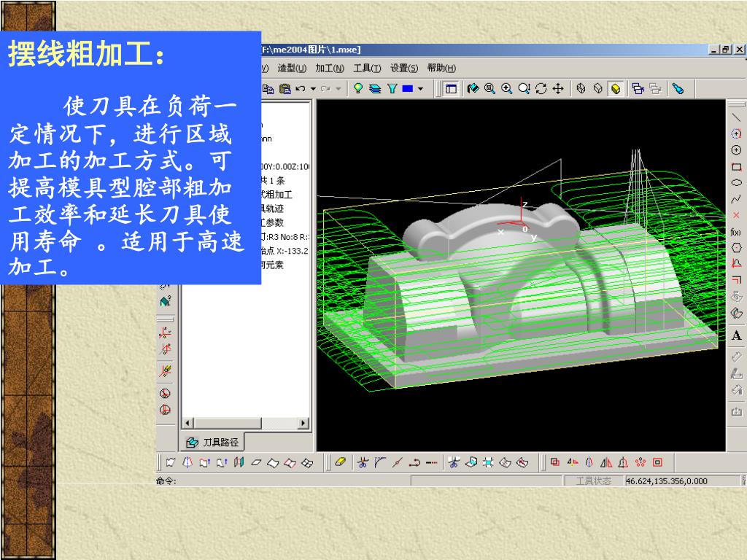Click the 加工参数 tree entry
This screenshot has height=560, width=747.
273,222
